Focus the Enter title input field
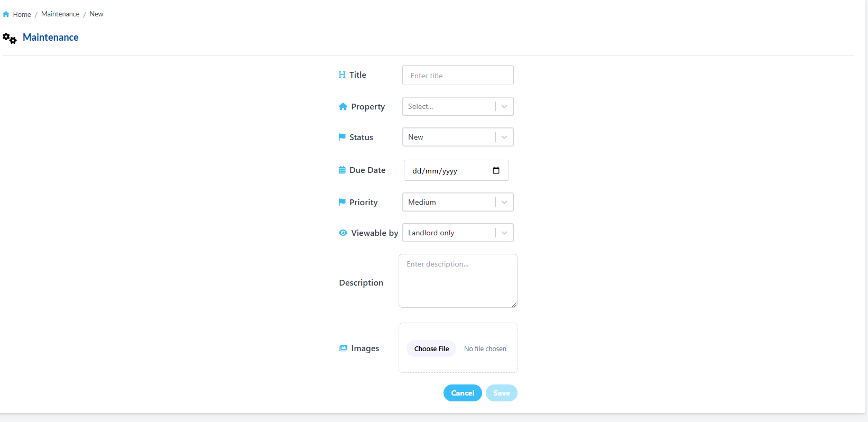Image resolution: width=868 pixels, height=422 pixels. [x=458, y=75]
